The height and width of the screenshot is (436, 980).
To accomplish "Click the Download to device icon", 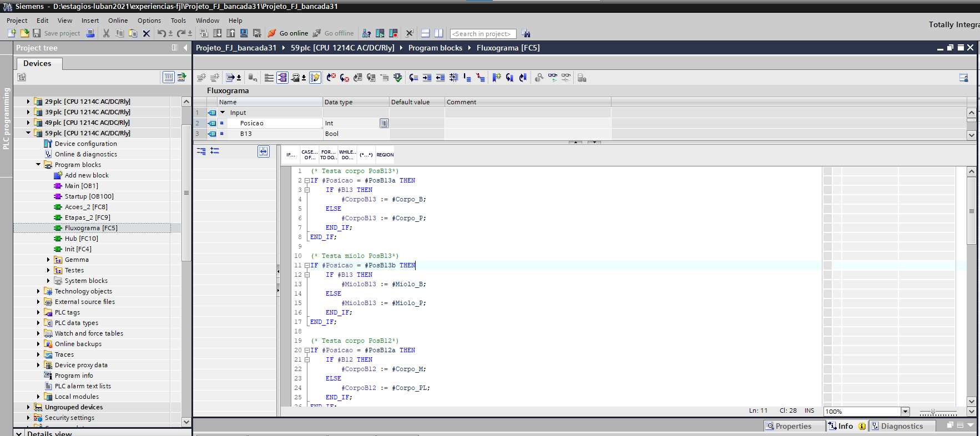I will point(217,33).
